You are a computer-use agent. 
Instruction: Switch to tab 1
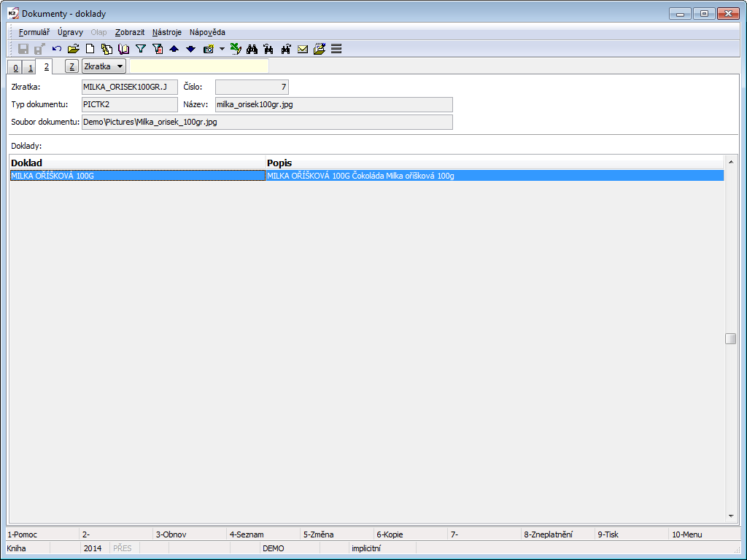click(31, 68)
